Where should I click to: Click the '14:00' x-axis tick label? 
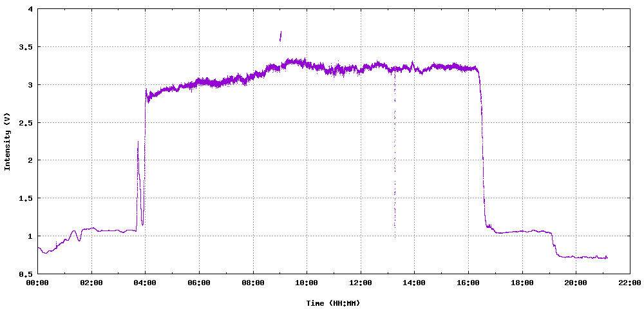coord(414,283)
